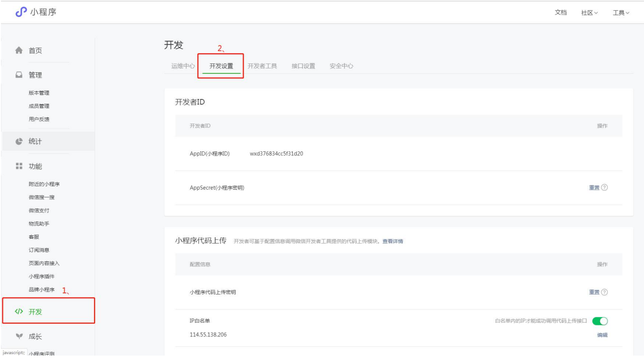Click help icon next to AppSecret 重置

605,188
